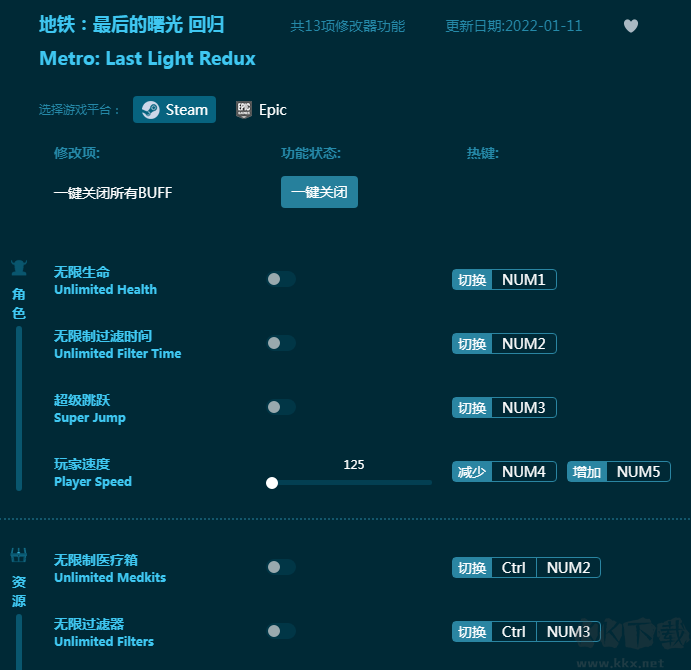This screenshot has height=670, width=691.
Task: Turn on Super Jump switch
Action: point(281,407)
